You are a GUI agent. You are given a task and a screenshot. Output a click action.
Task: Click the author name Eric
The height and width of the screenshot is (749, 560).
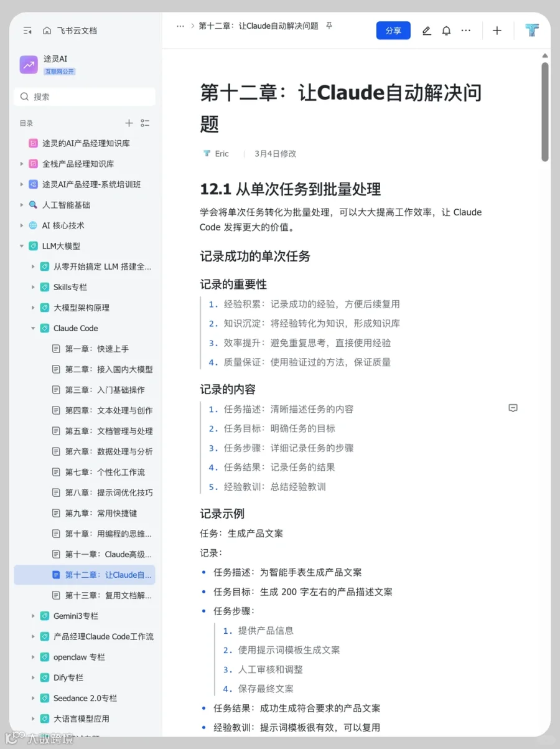pyautogui.click(x=222, y=154)
